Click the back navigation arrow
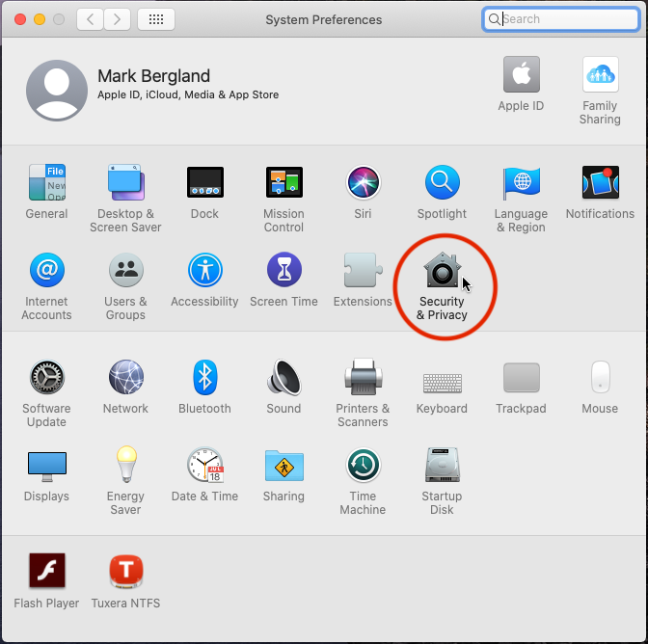Viewport: 648px width, 644px height. point(90,19)
